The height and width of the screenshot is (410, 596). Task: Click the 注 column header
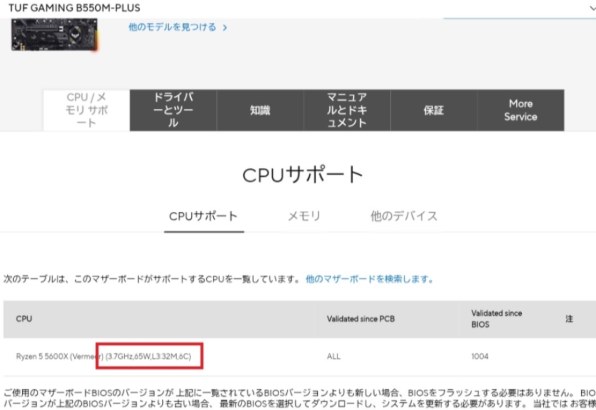coord(569,319)
